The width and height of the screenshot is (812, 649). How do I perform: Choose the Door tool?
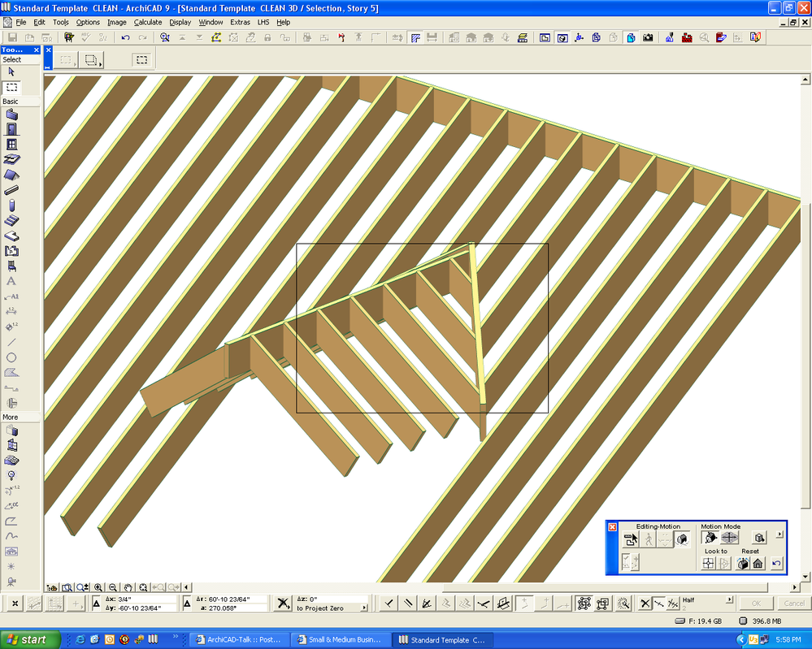11,129
